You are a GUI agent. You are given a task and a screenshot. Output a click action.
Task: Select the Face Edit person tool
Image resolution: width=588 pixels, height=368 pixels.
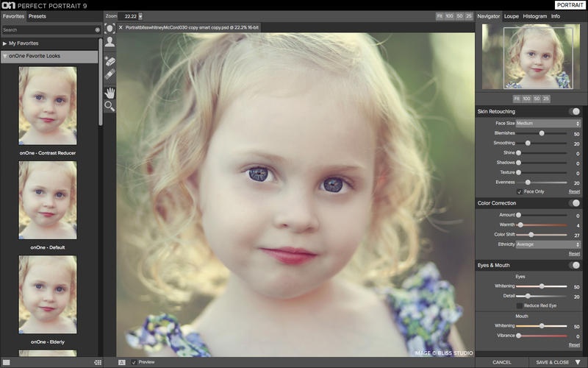pos(110,42)
